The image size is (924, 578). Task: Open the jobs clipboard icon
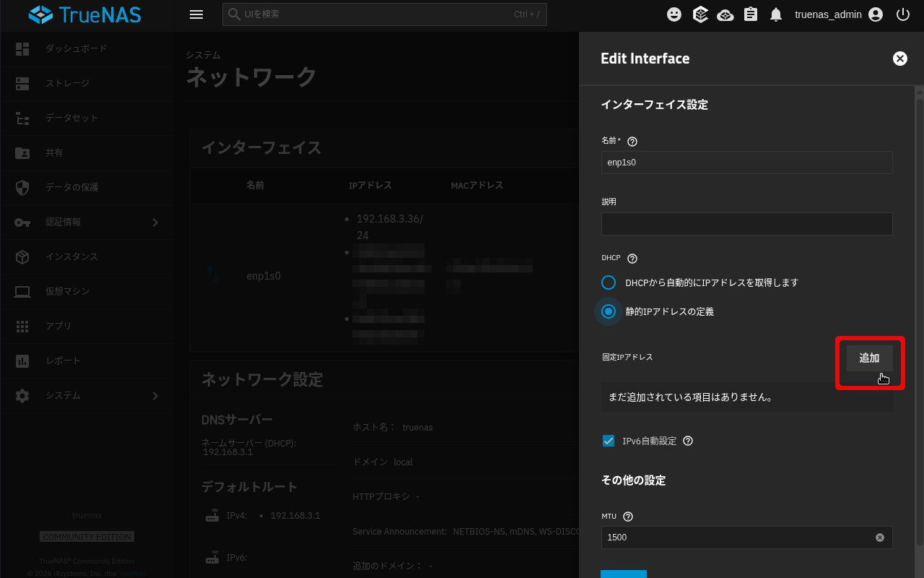click(x=751, y=14)
